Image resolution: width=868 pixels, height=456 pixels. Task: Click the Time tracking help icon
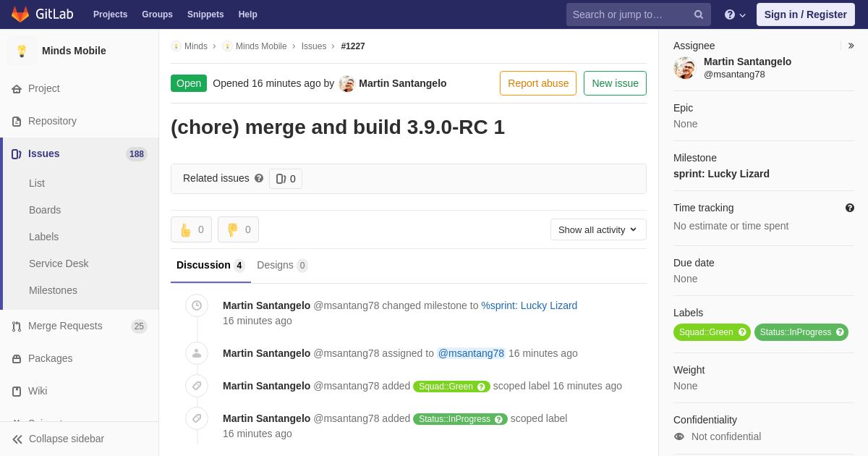[850, 208]
